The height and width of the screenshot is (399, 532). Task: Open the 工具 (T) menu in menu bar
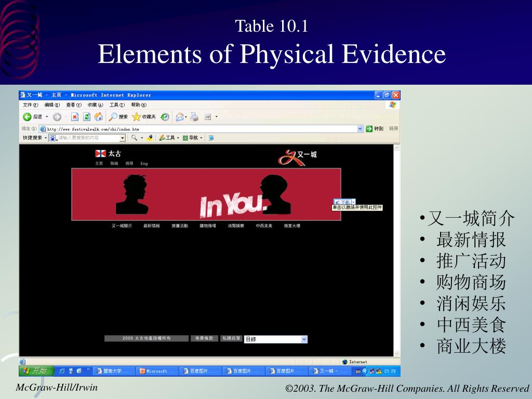pyautogui.click(x=117, y=105)
